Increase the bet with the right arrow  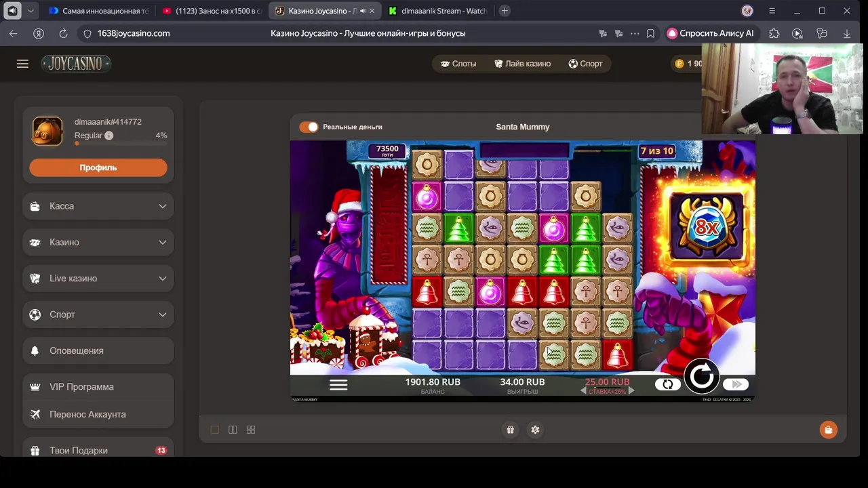click(631, 391)
